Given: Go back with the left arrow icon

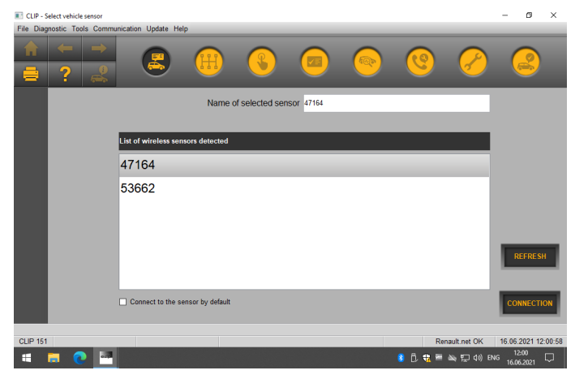Looking at the screenshot, I should 65,49.
